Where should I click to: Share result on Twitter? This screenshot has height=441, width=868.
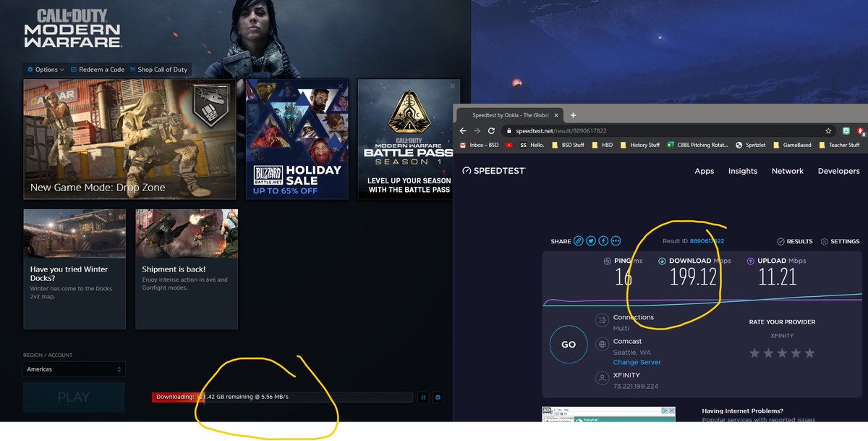(x=591, y=241)
